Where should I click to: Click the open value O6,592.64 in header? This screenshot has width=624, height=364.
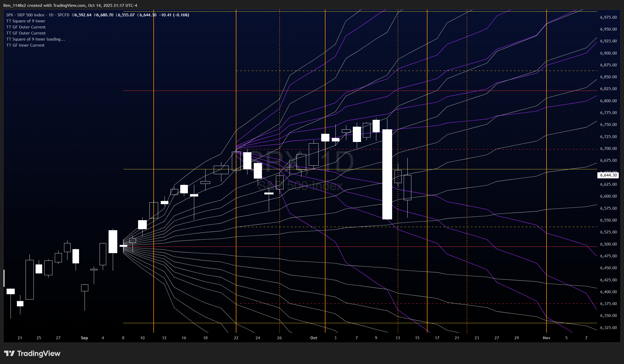82,15
